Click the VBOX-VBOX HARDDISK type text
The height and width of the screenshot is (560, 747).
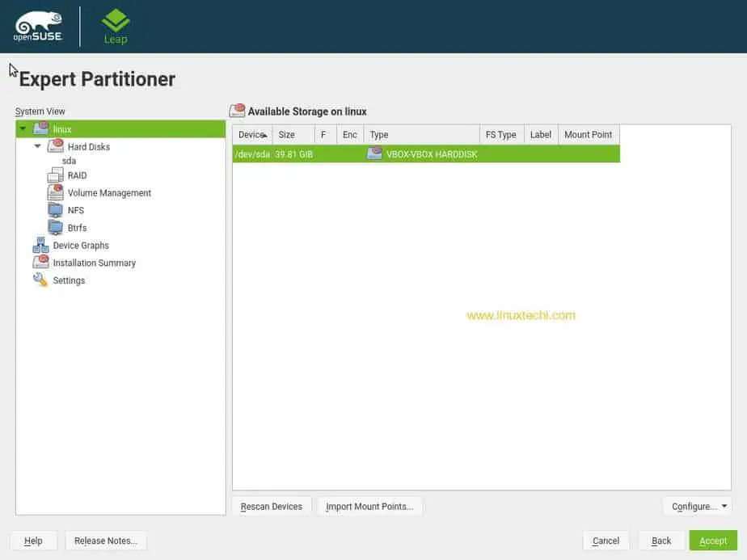pos(432,154)
